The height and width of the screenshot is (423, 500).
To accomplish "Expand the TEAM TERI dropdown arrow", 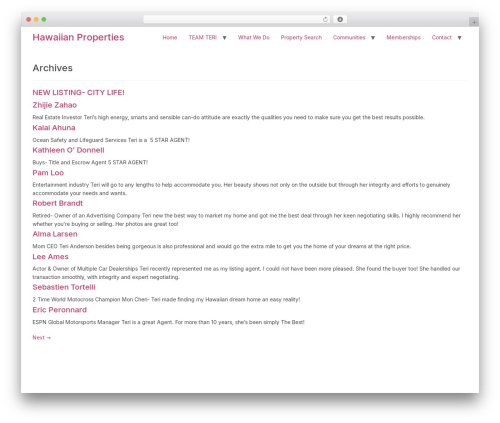I will click(224, 38).
